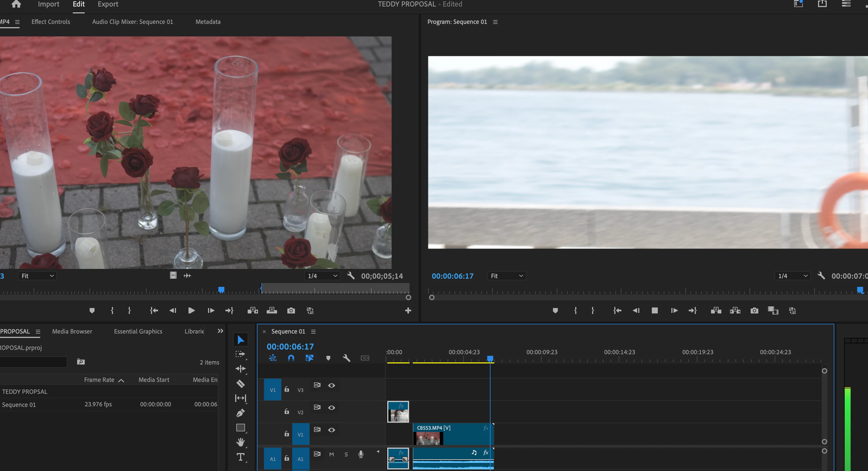Viewport: 868px width, 471px height.
Task: Open Source monitor Fit zoom dropdown
Action: tap(37, 276)
